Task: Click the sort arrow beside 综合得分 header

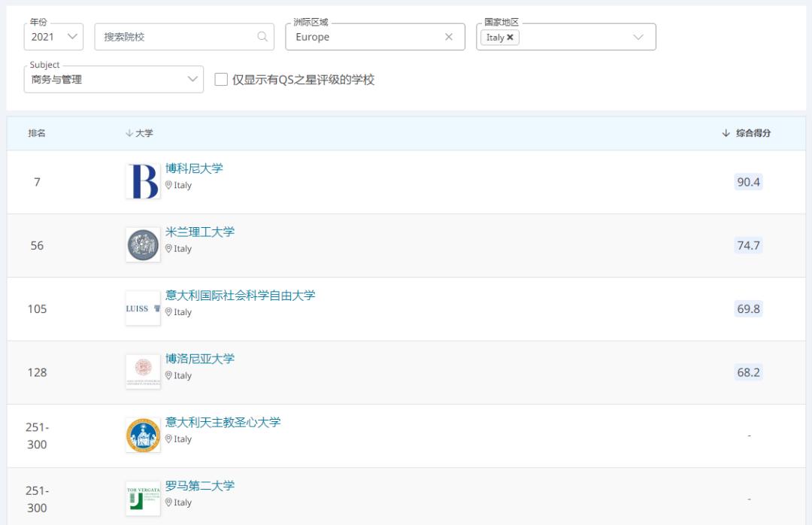Action: [x=726, y=133]
